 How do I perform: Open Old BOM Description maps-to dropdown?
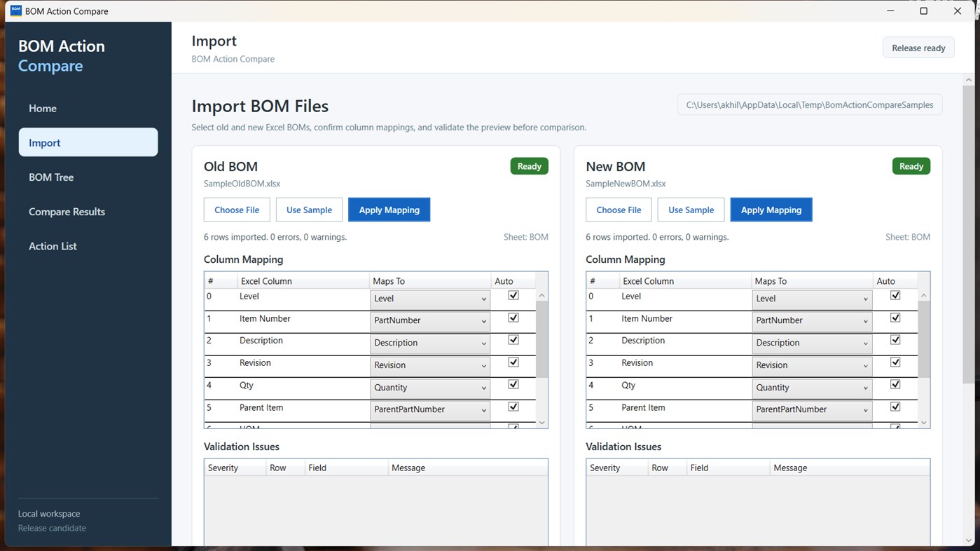pyautogui.click(x=430, y=343)
